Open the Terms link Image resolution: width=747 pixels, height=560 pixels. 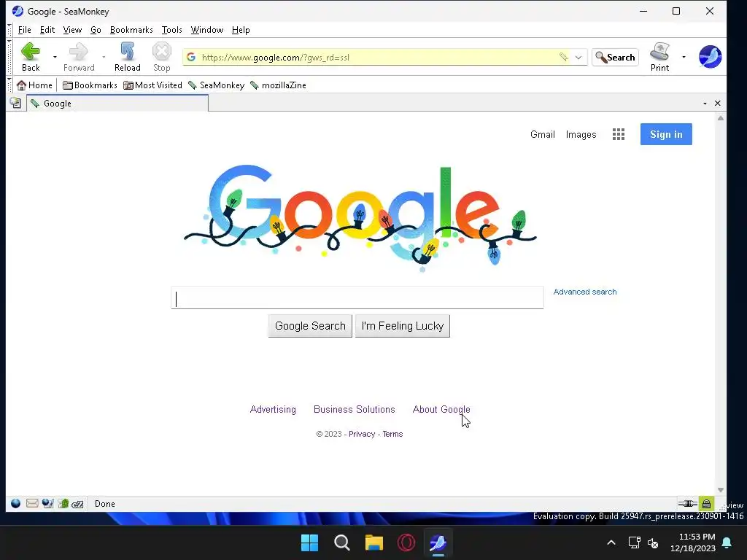coord(392,434)
